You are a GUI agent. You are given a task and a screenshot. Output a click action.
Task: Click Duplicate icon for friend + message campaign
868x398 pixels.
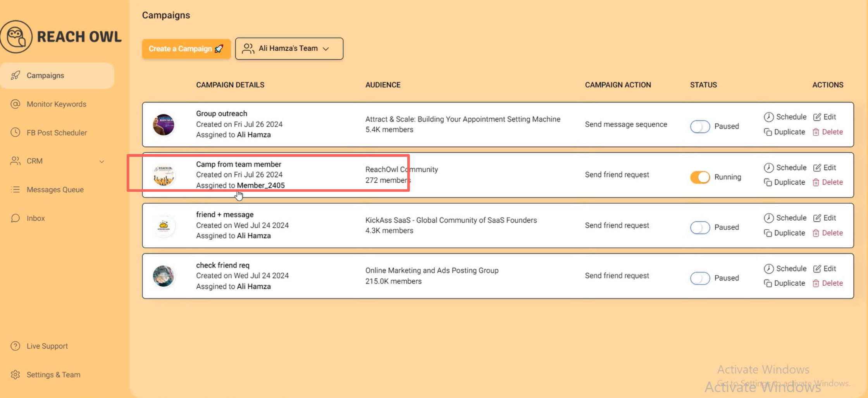768,233
